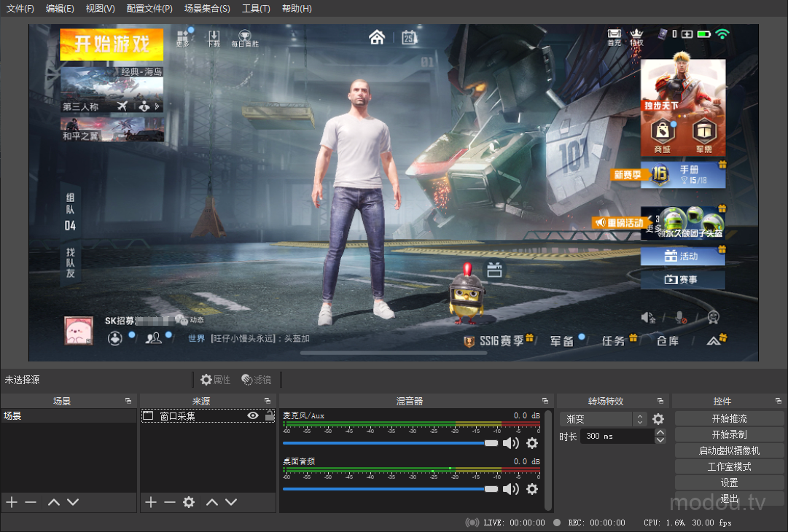Toggle the lock on the 窗口采集 source
This screenshot has height=532, width=788.
[x=269, y=416]
